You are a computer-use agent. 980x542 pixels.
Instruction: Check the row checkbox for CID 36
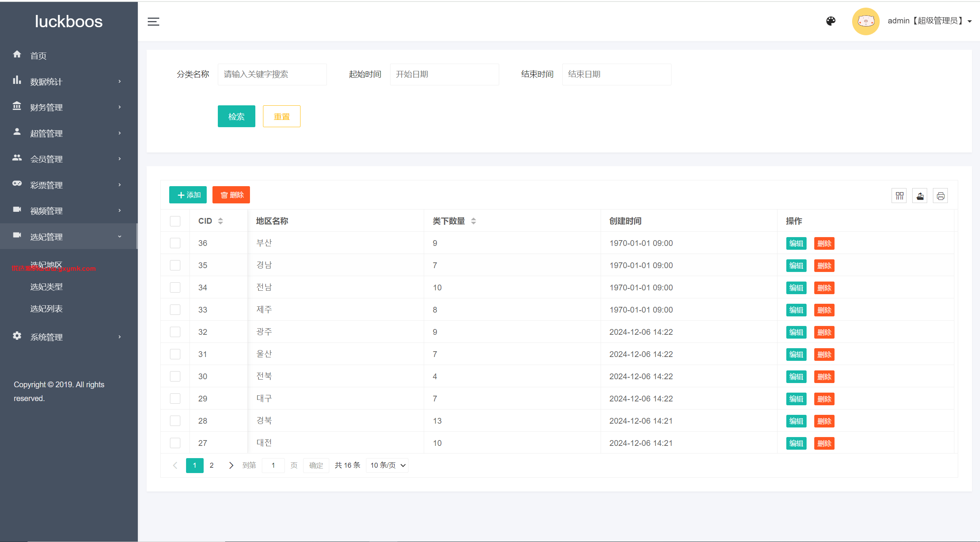[x=175, y=243]
